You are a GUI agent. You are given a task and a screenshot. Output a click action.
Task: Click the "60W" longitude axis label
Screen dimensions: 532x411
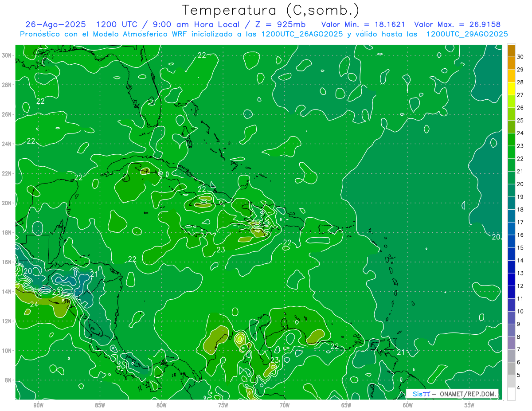408,405
